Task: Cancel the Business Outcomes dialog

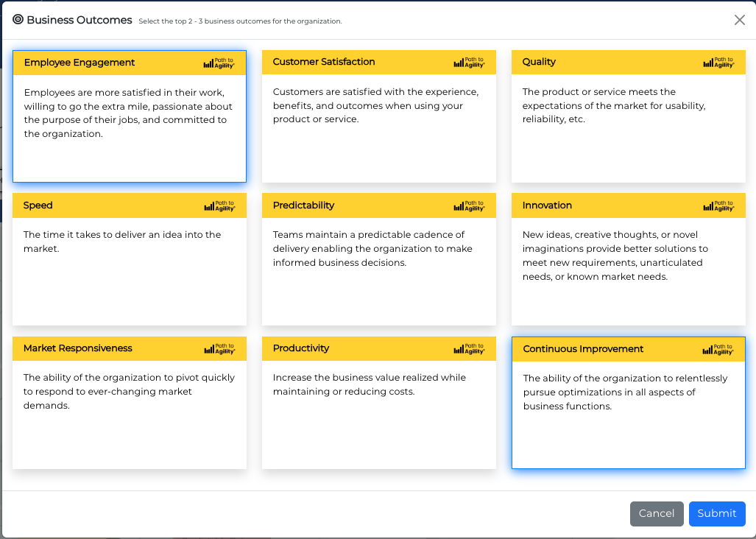Action: click(x=657, y=514)
